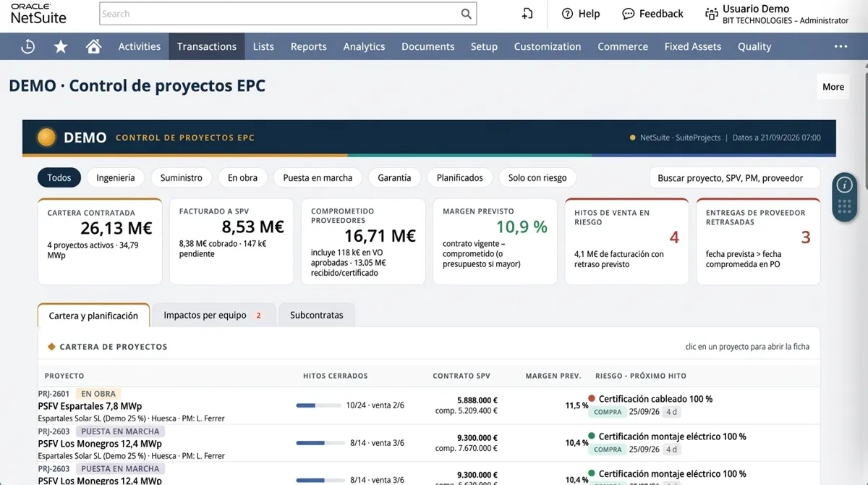Image resolution: width=868 pixels, height=485 pixels.
Task: Open the Usuario Demo account menu
Action: point(777,14)
